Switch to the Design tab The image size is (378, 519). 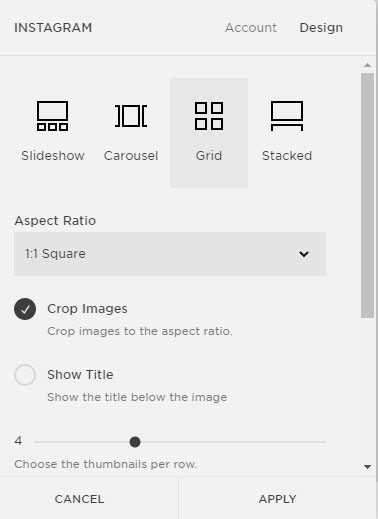[321, 28]
